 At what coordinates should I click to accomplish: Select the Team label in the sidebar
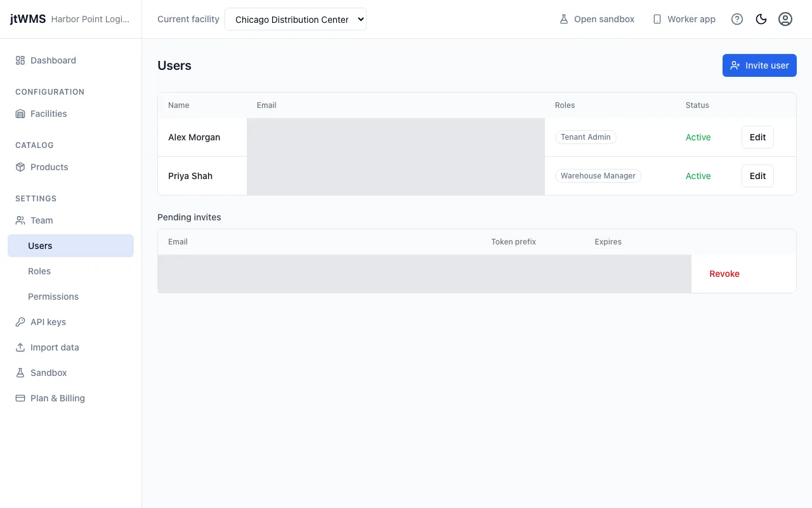[42, 220]
